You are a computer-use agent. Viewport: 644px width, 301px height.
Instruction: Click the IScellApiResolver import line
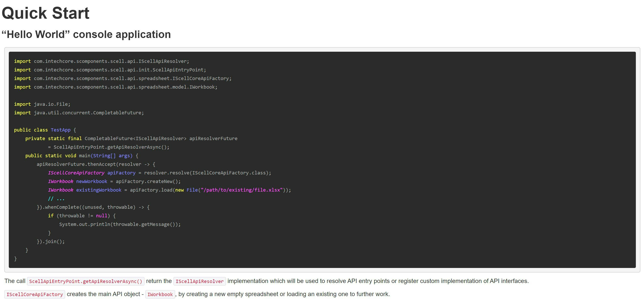(101, 61)
